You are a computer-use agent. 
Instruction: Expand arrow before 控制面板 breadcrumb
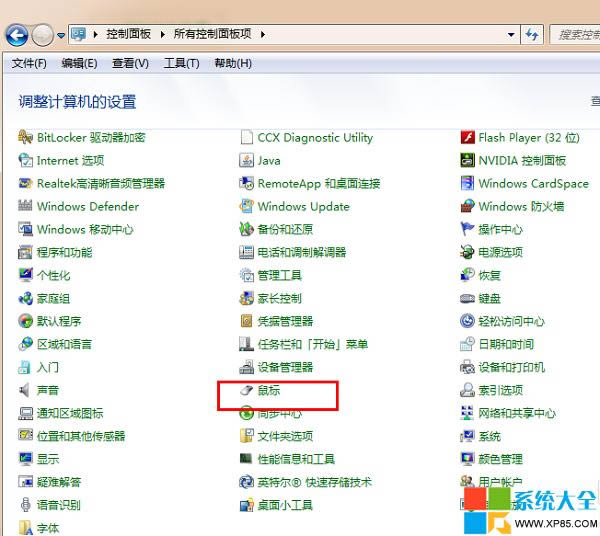(x=95, y=34)
